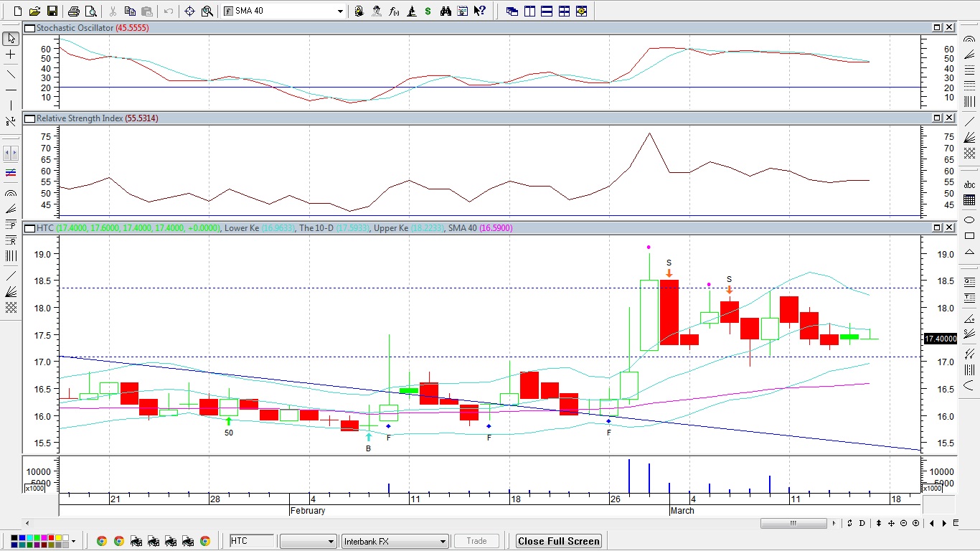Tile windows in vertical columns
This screenshot has height=551, width=980.
point(529,11)
